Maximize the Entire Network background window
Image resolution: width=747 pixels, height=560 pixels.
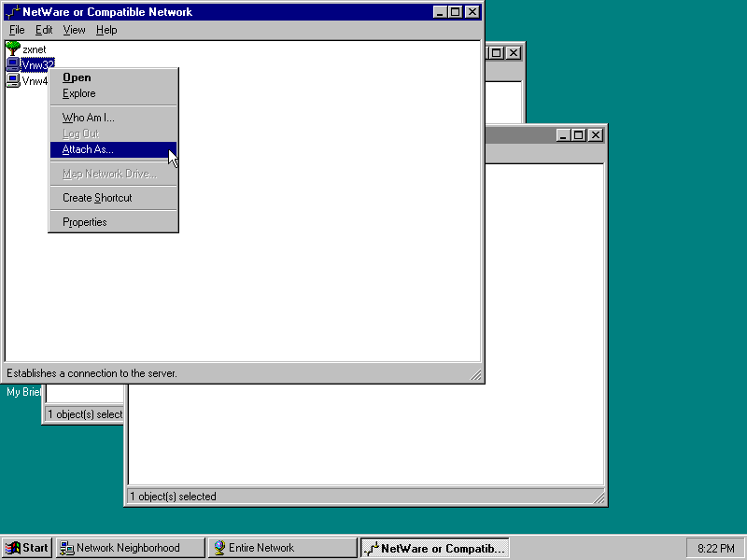(x=579, y=135)
